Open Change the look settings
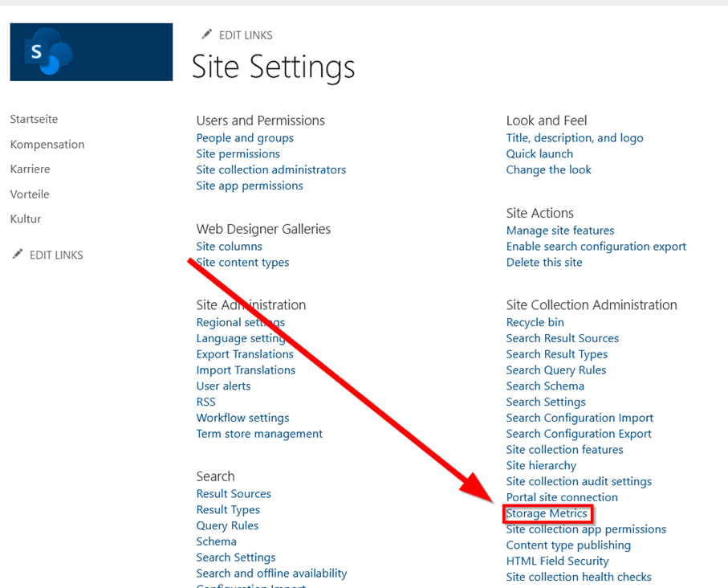This screenshot has width=728, height=588. (x=548, y=169)
